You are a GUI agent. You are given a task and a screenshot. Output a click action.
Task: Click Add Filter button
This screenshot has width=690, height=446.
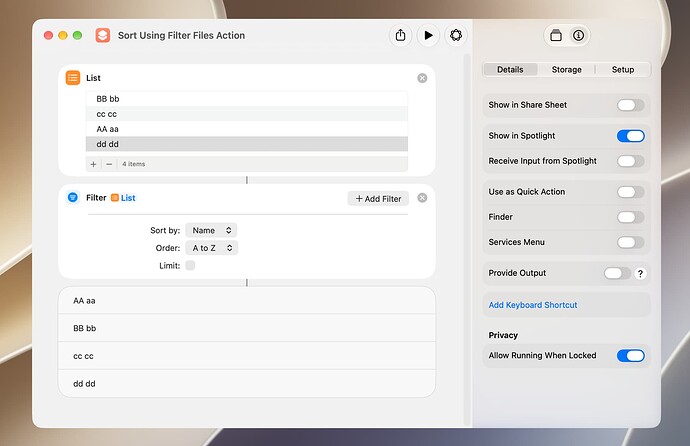click(x=378, y=199)
